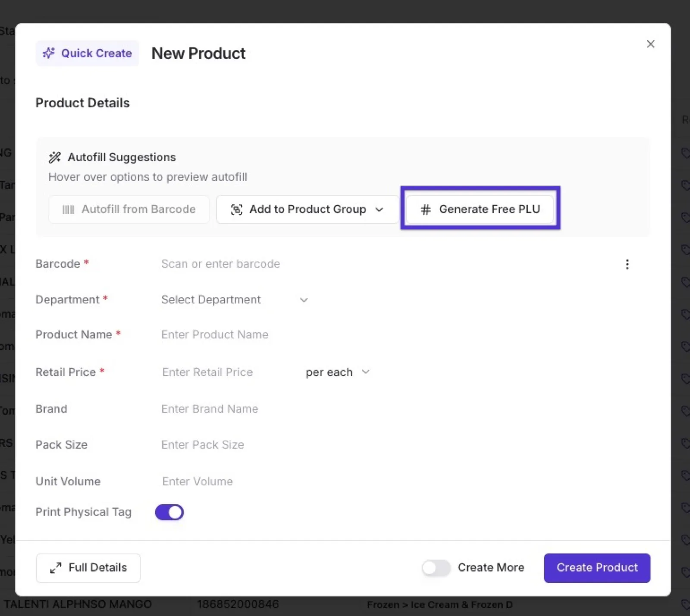Enable the Create More toggle
Screen dimensions: 690x616
point(436,568)
